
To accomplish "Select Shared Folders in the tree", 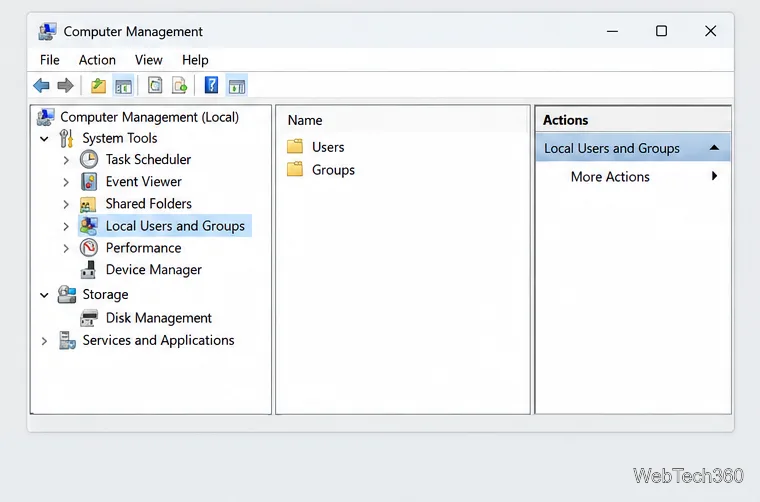I will (148, 204).
